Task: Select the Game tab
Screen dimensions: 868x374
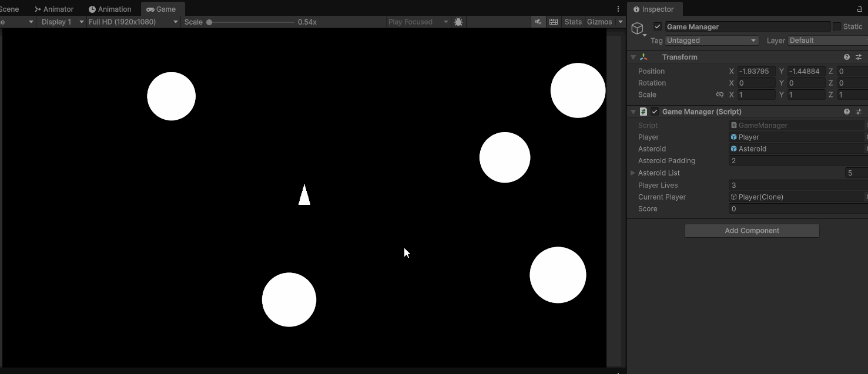Action: (x=162, y=9)
